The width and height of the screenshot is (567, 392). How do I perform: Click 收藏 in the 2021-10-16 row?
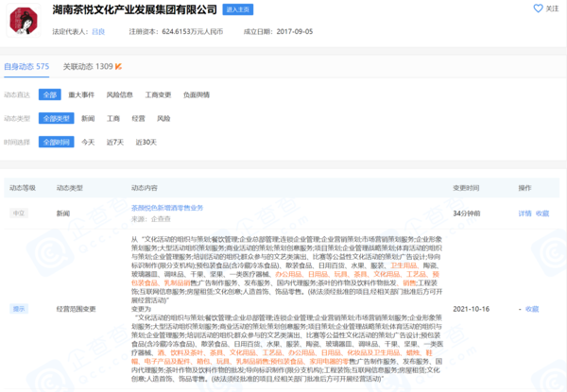tap(532, 309)
